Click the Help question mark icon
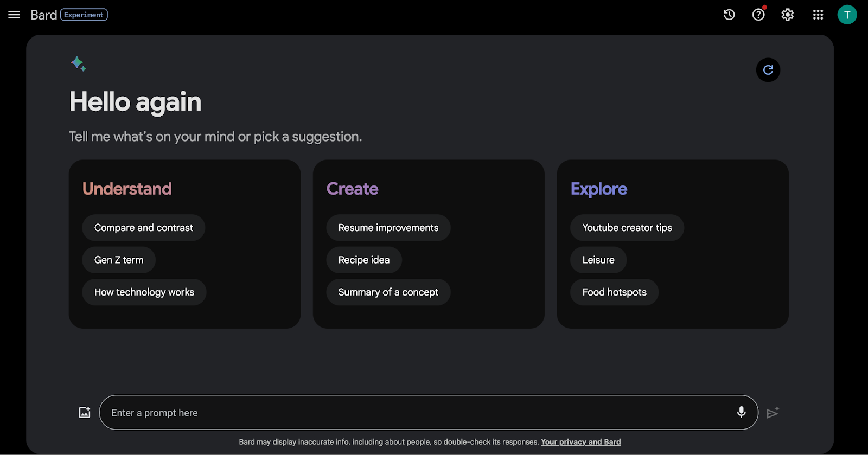 pos(758,15)
